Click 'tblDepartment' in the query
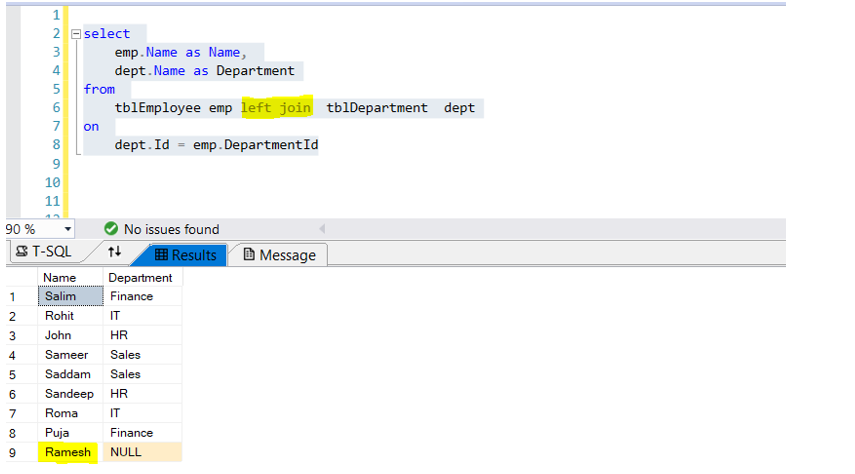The width and height of the screenshot is (855, 474). 377,107
